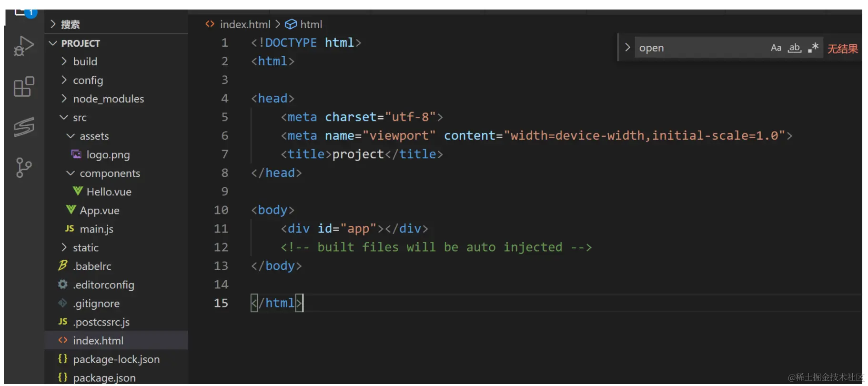Toggle Match Case in find widget
Screen dimensions: 868x386
(x=776, y=48)
